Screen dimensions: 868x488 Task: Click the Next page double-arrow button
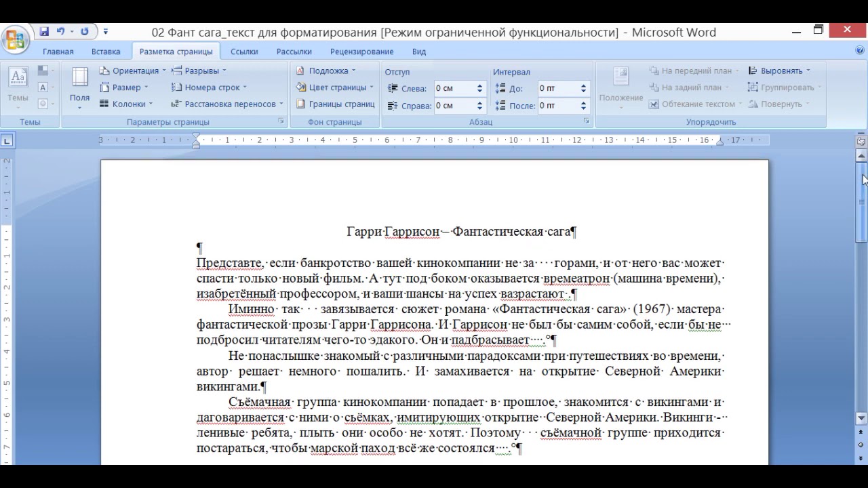click(x=861, y=458)
